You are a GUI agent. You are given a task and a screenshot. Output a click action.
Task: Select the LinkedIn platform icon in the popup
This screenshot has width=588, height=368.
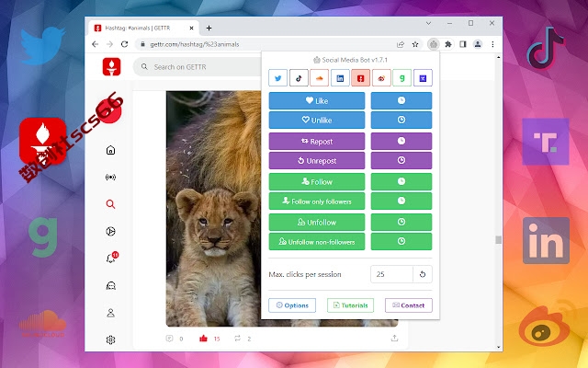pyautogui.click(x=340, y=78)
